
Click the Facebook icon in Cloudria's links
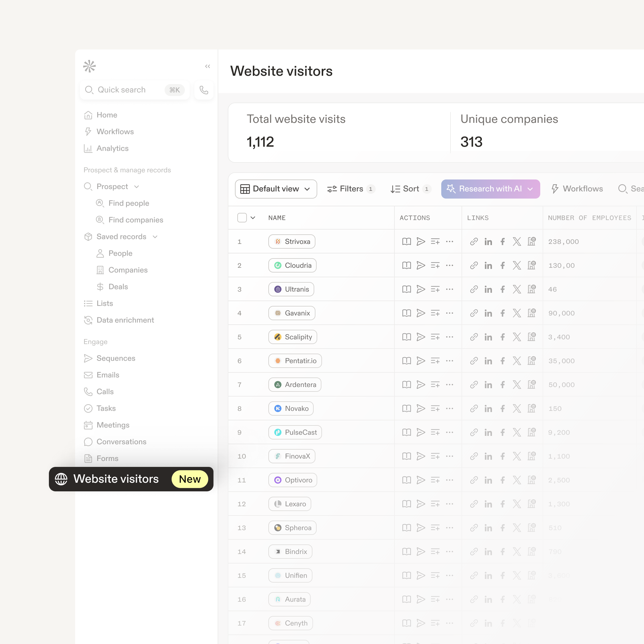pos(503,265)
